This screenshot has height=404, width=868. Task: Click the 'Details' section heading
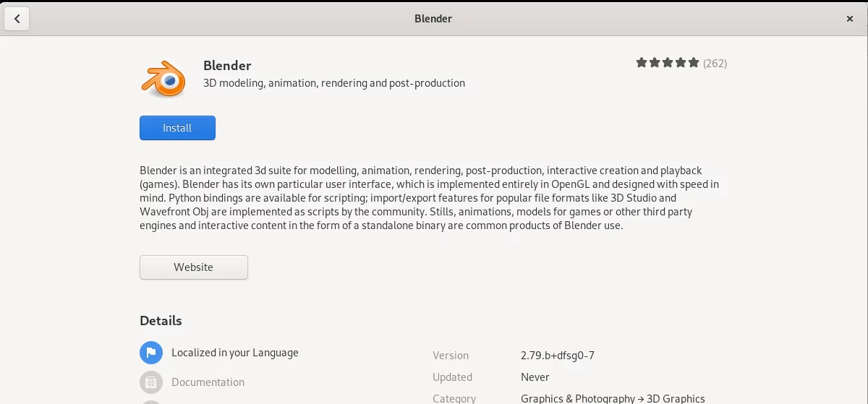point(161,321)
